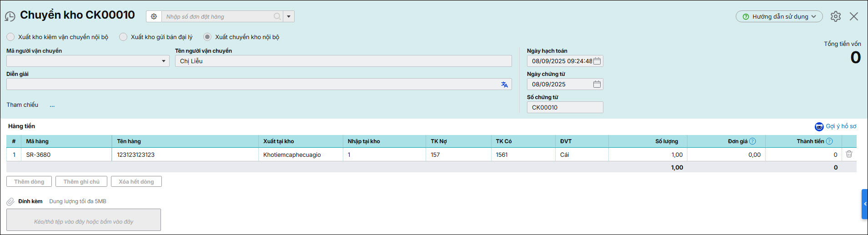Expand Mã người vận chuyển dropdown

tap(164, 61)
